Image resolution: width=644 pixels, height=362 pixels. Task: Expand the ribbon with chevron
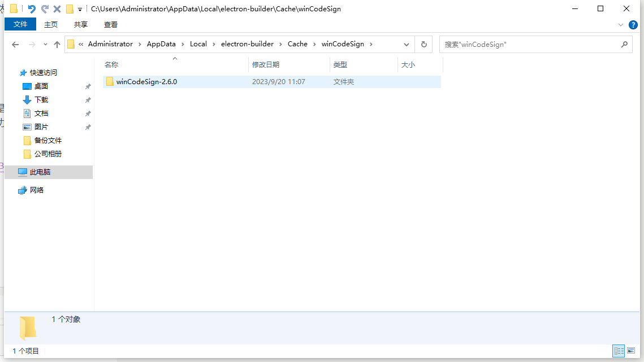pos(621,25)
